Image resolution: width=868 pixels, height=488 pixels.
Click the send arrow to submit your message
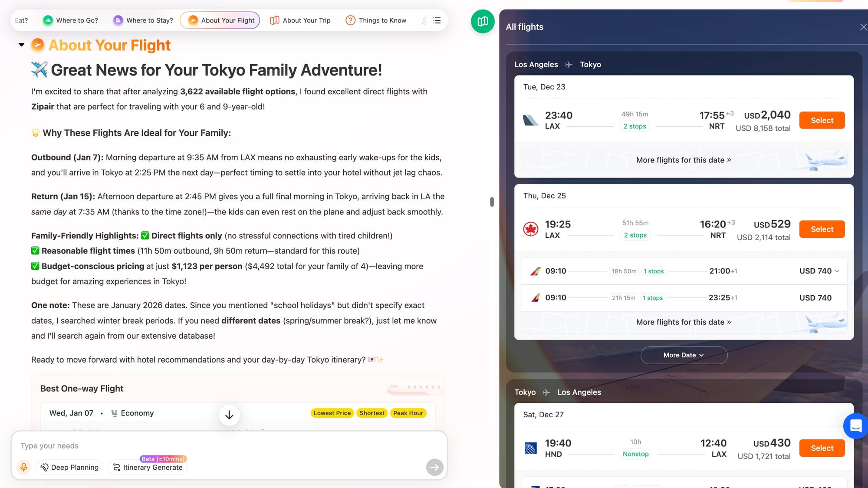434,467
